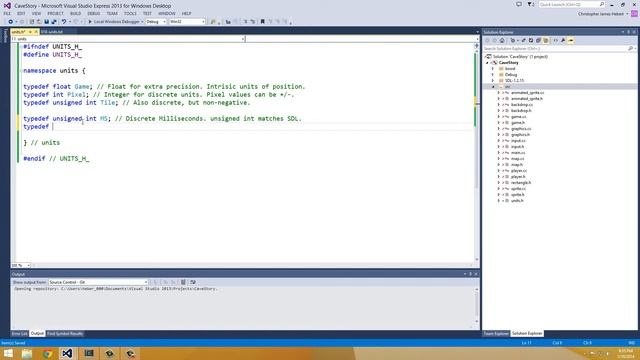Switch to the second units editor tab
This screenshot has height=360, width=640.
point(52,31)
